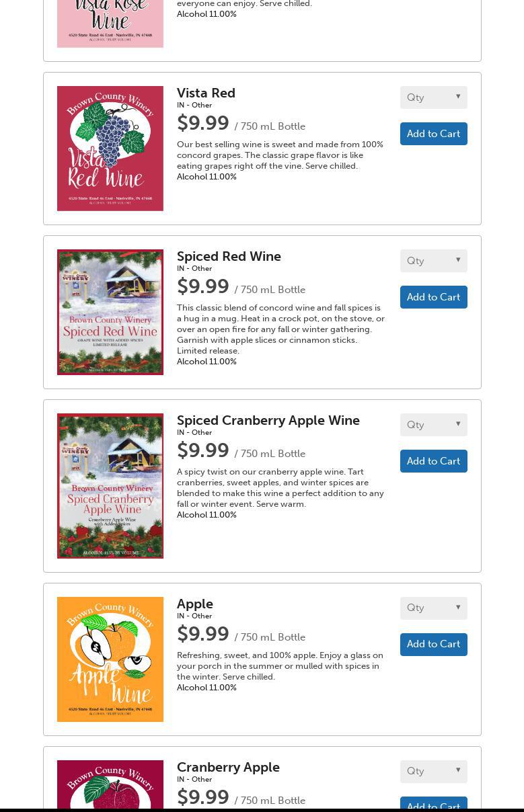
Task: Open Qty dropdown for Vista Red
Action: (x=433, y=97)
